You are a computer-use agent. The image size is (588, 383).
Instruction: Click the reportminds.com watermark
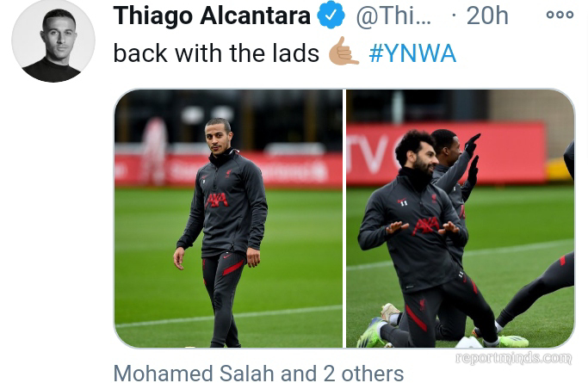tap(514, 358)
